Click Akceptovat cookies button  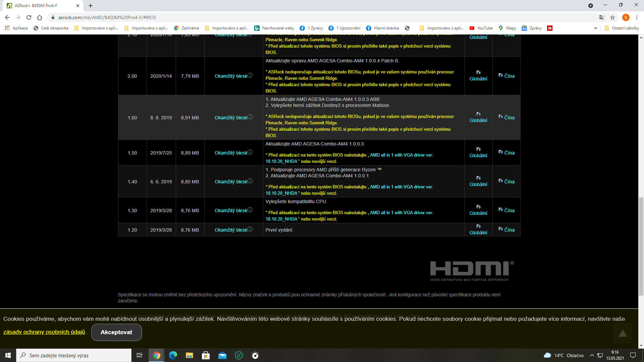click(x=116, y=332)
